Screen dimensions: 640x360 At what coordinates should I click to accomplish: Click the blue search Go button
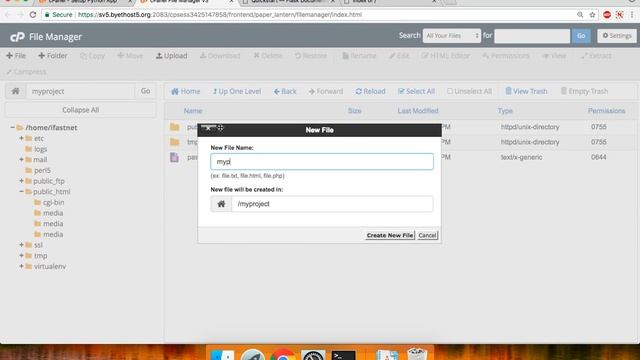pyautogui.click(x=581, y=36)
